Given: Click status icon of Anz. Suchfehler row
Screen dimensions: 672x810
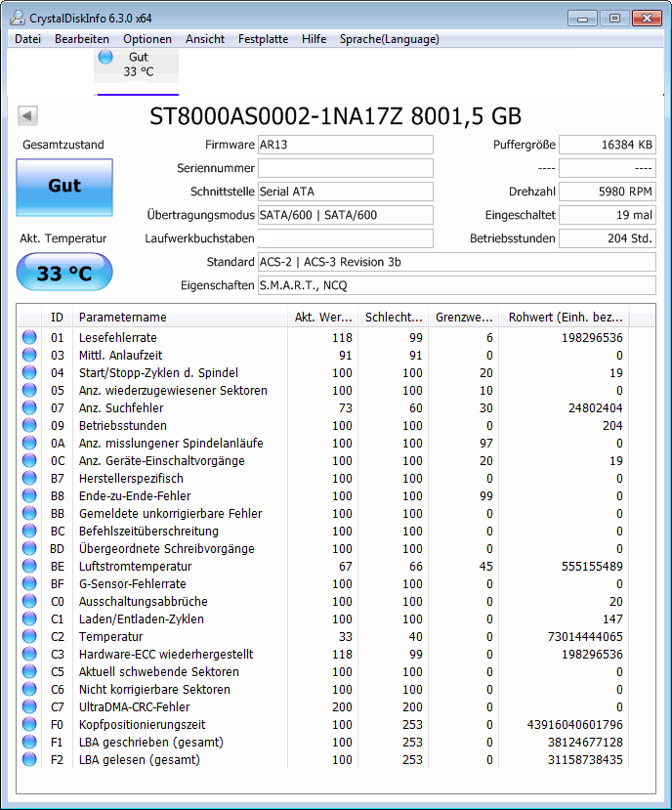Looking at the screenshot, I should 29,407.
